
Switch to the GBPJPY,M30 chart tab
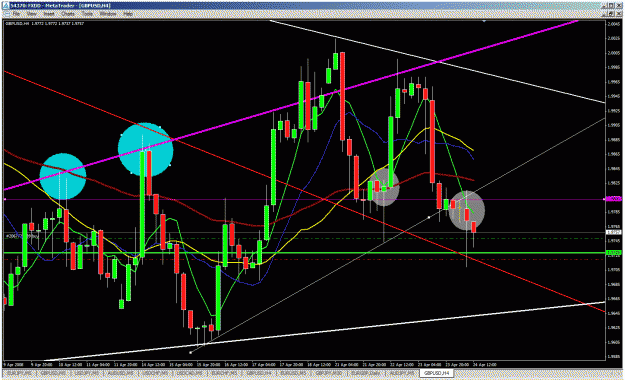(329, 373)
